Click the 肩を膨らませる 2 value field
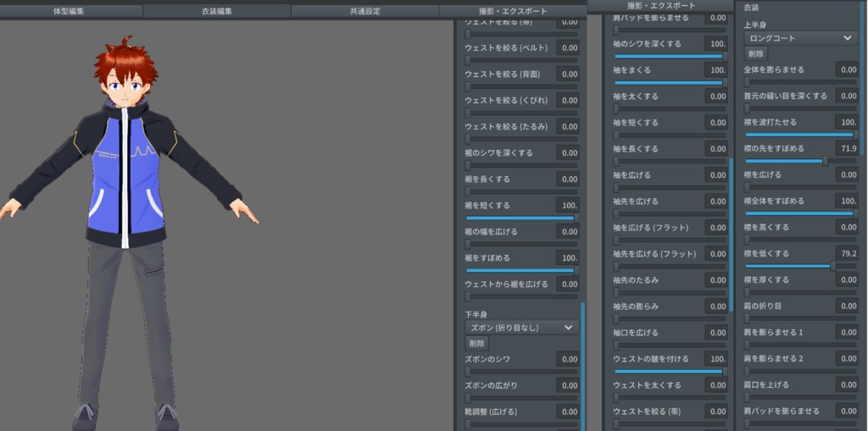The height and width of the screenshot is (431, 868). [847, 358]
